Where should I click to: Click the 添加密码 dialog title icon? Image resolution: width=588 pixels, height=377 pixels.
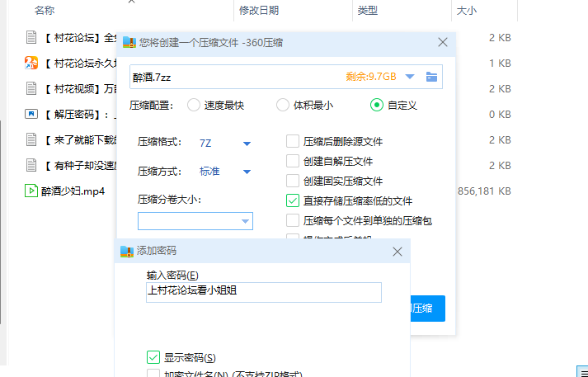(x=126, y=251)
